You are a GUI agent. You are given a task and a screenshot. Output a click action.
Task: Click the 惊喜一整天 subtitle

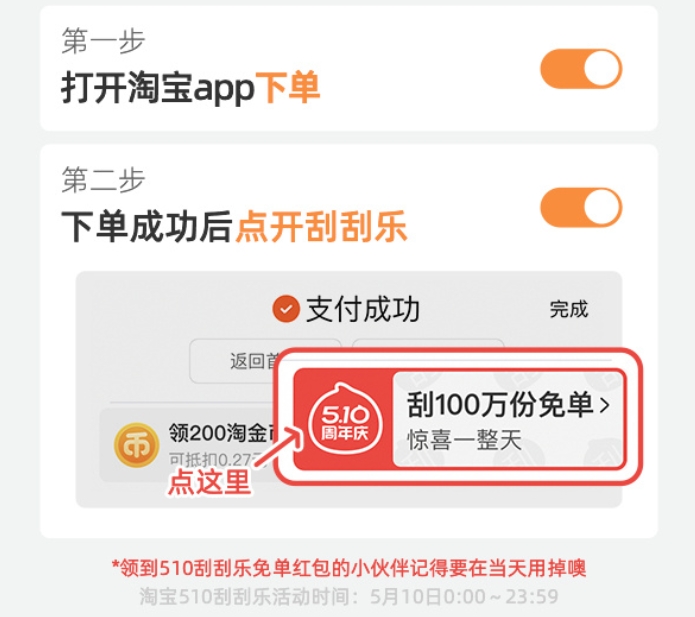[x=465, y=440]
